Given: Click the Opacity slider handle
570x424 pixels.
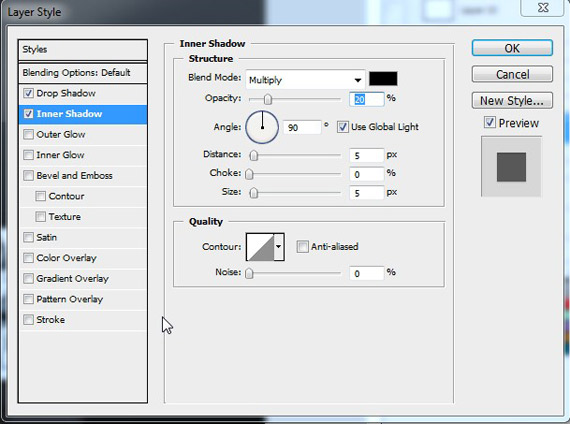Looking at the screenshot, I should point(268,99).
